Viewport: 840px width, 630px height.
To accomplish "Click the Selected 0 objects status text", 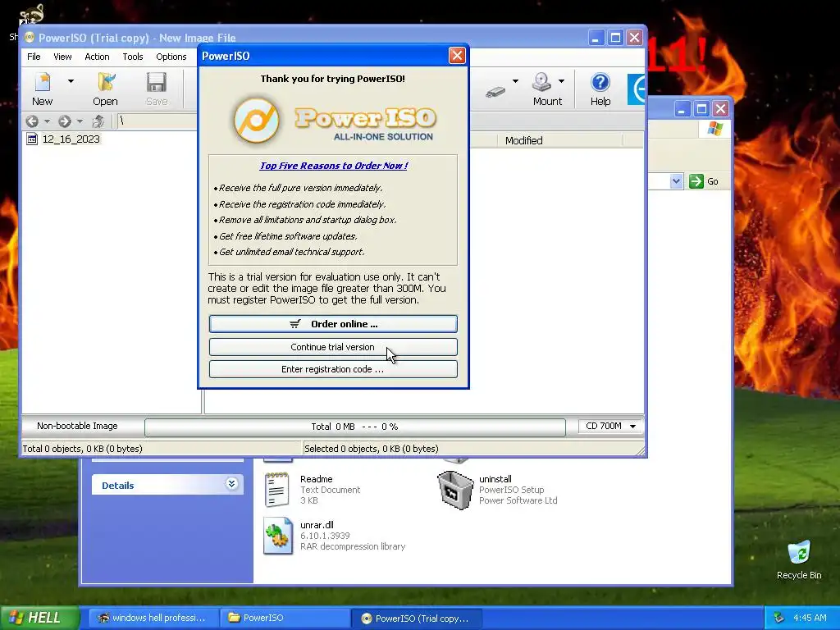I will click(x=372, y=449).
